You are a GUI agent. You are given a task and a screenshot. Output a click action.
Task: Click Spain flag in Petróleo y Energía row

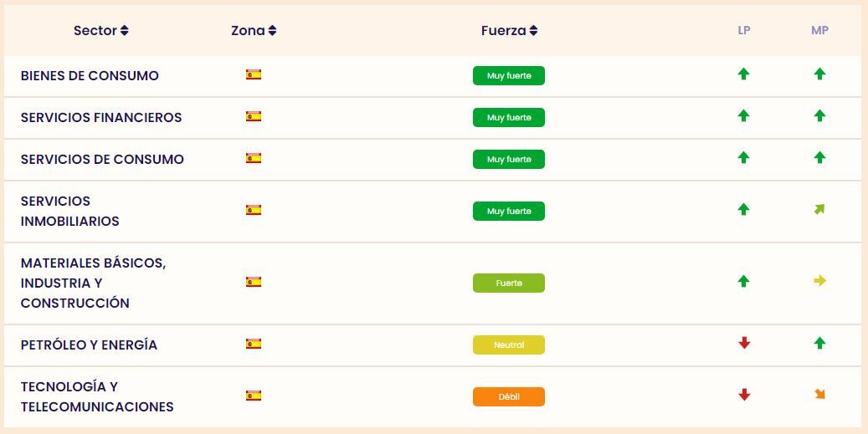254,344
